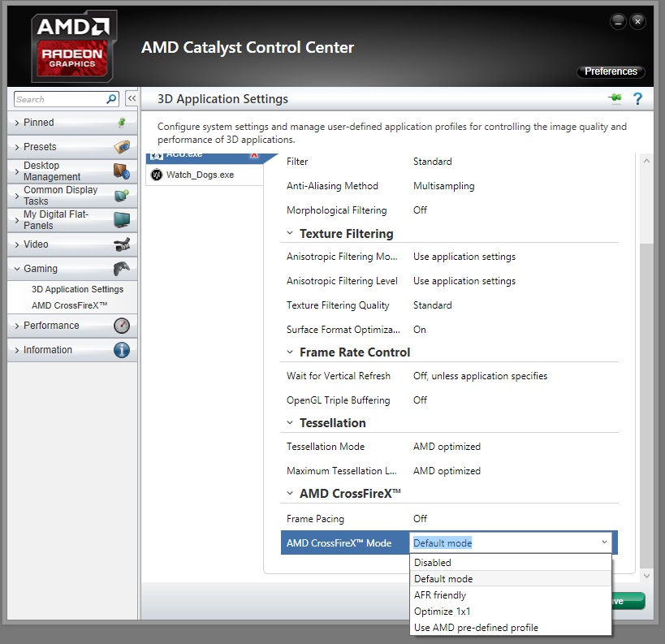Collapse the Frame Rate Control group
Screen dimensions: 665x644
coord(290,352)
